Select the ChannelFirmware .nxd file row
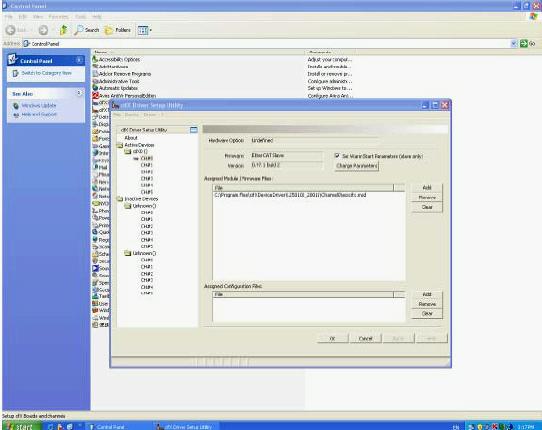This screenshot has width=542, height=430. coord(309,195)
